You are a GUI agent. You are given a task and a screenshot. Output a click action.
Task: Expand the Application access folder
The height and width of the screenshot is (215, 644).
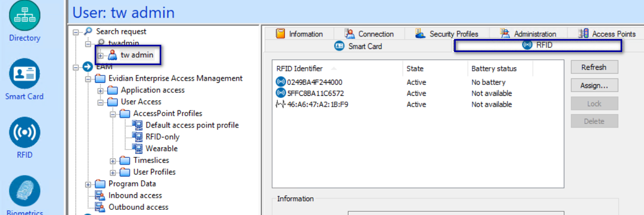click(101, 91)
